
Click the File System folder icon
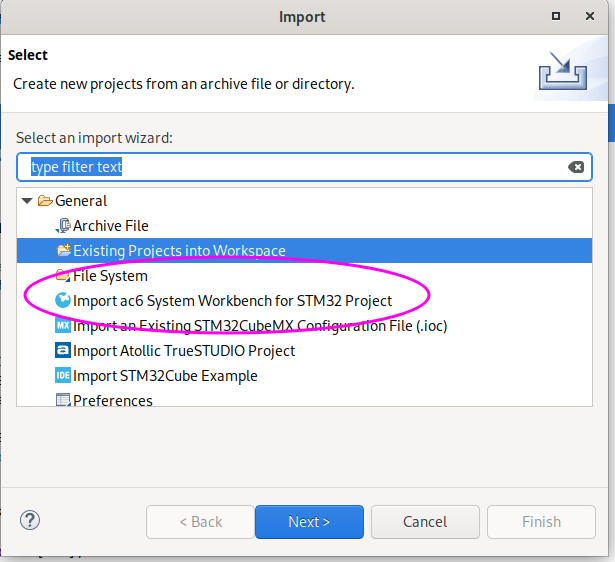click(x=63, y=275)
